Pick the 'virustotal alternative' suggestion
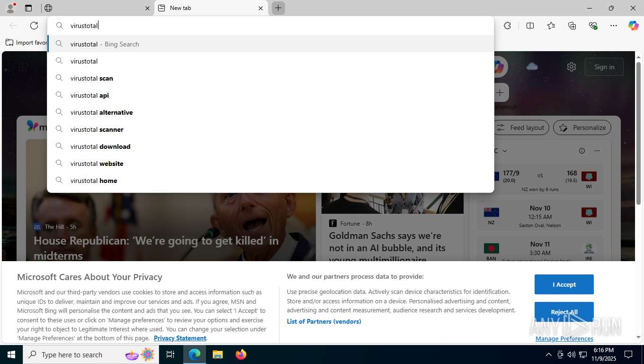 [x=270, y=112]
